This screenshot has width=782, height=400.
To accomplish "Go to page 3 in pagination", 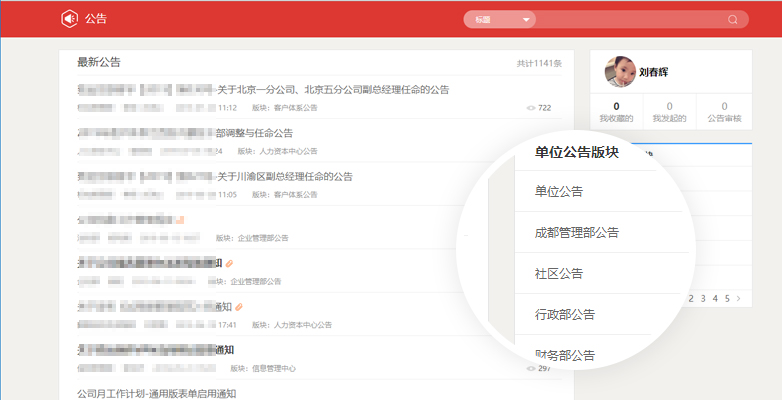I will [704, 298].
